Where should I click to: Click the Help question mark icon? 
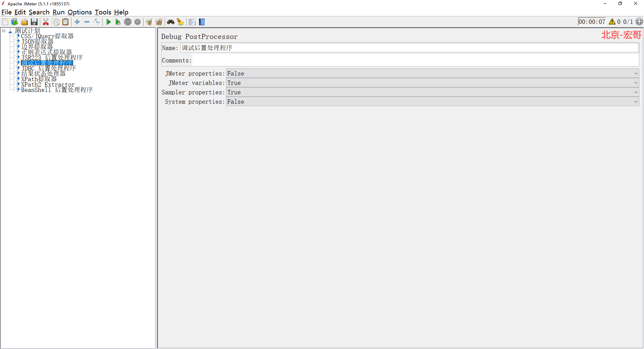coord(202,22)
